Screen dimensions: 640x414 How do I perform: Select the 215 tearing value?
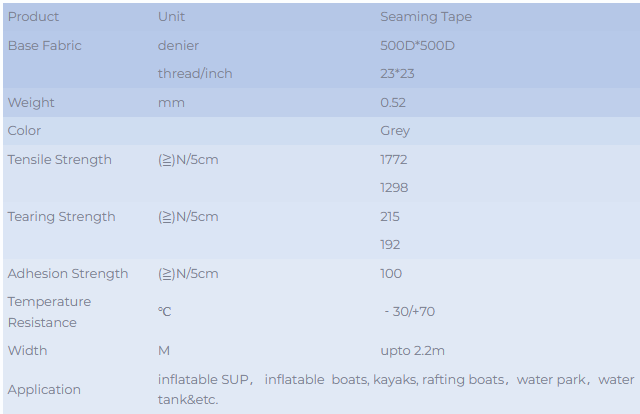390,217
